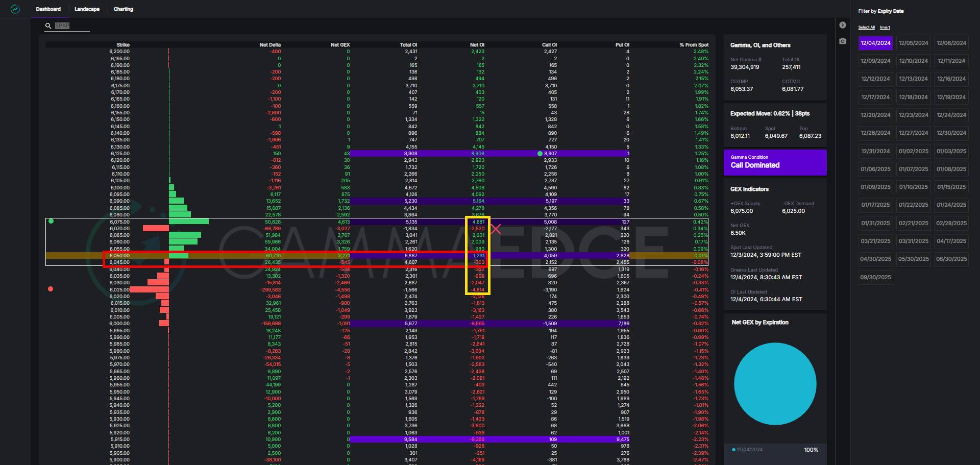
Task: Click the green dot at strike 6,075
Action: (x=51, y=221)
